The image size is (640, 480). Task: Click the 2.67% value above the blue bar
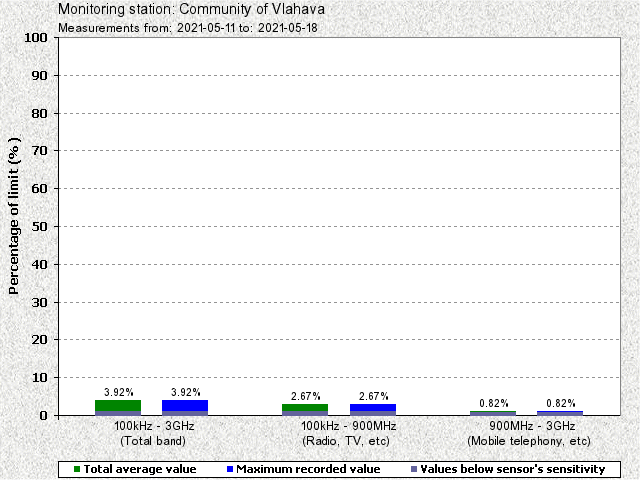point(374,396)
